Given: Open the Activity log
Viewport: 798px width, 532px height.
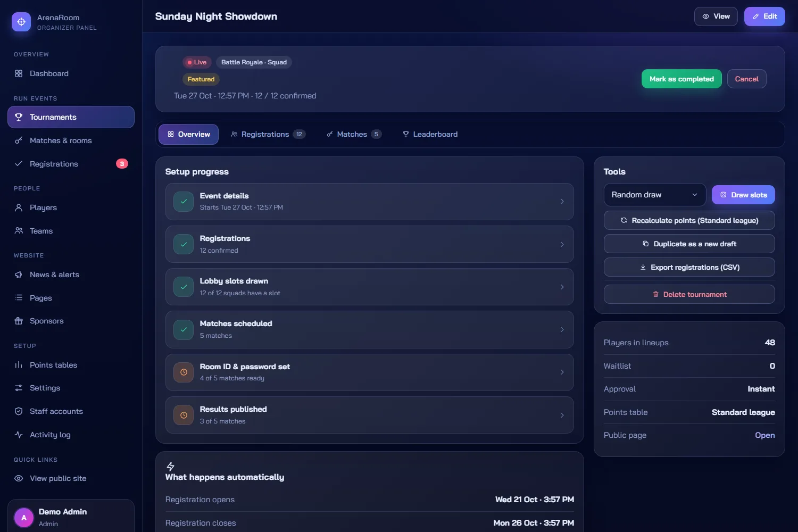Looking at the screenshot, I should 71,435.
